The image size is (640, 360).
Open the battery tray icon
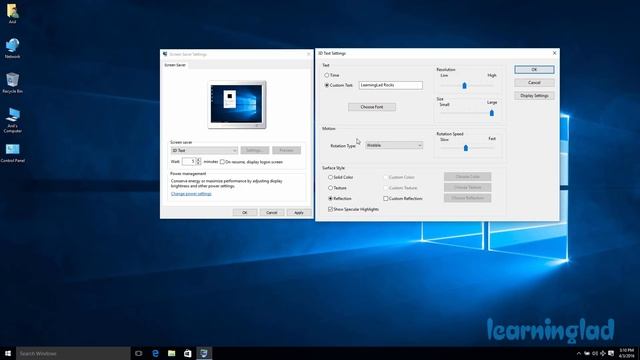pos(587,353)
